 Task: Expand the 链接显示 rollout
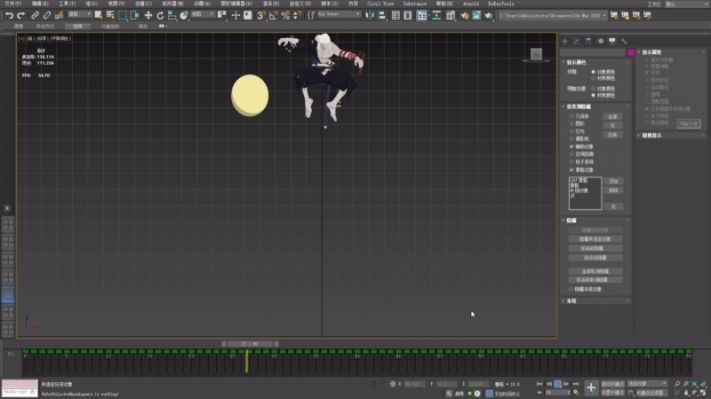coord(652,135)
